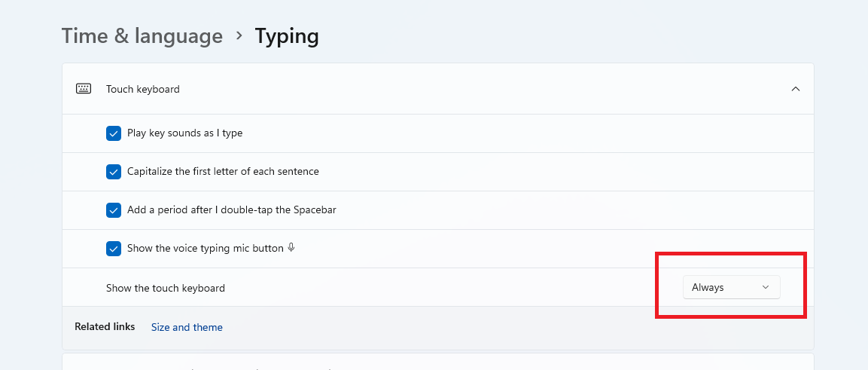
Task: Click the Related links label
Action: pyautogui.click(x=105, y=327)
